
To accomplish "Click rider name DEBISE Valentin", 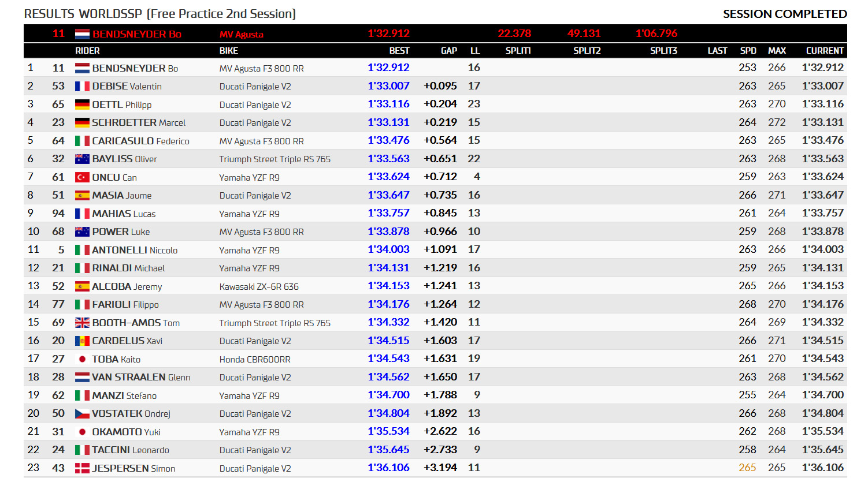I will (x=127, y=86).
